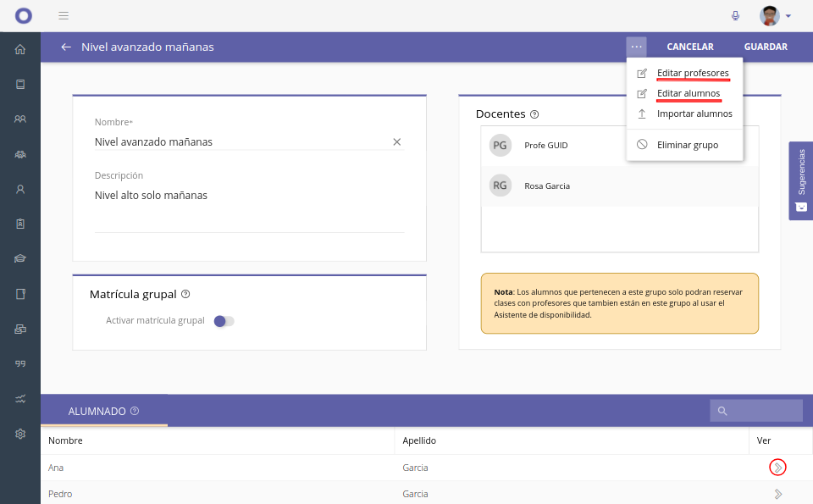The width and height of the screenshot is (813, 504).
Task: Click the three-dots more options button
Action: 636,47
